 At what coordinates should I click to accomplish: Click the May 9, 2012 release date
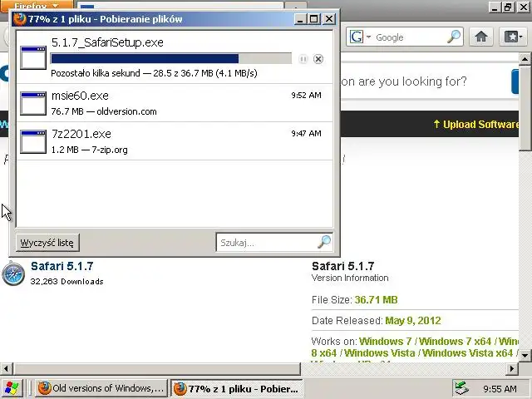[x=413, y=321]
